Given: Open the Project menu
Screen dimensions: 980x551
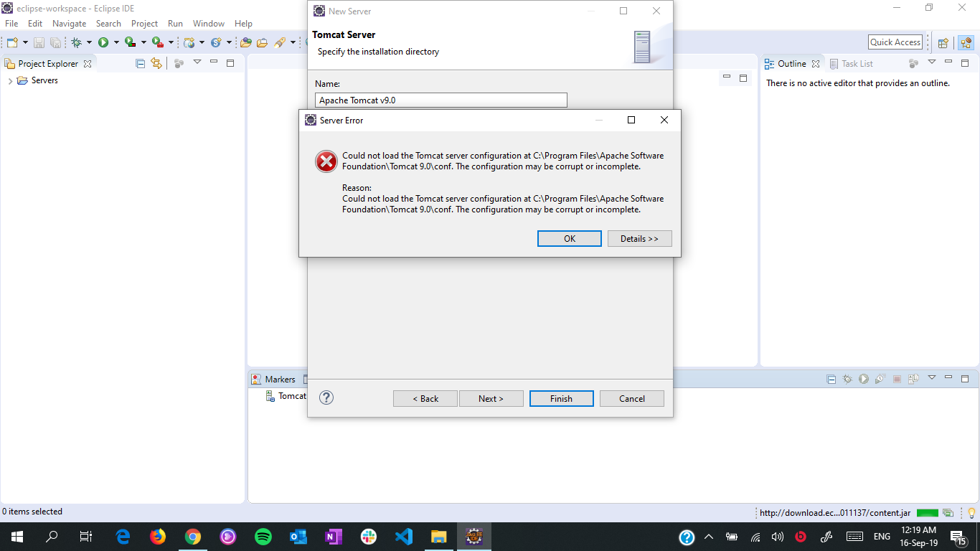Looking at the screenshot, I should 144,24.
